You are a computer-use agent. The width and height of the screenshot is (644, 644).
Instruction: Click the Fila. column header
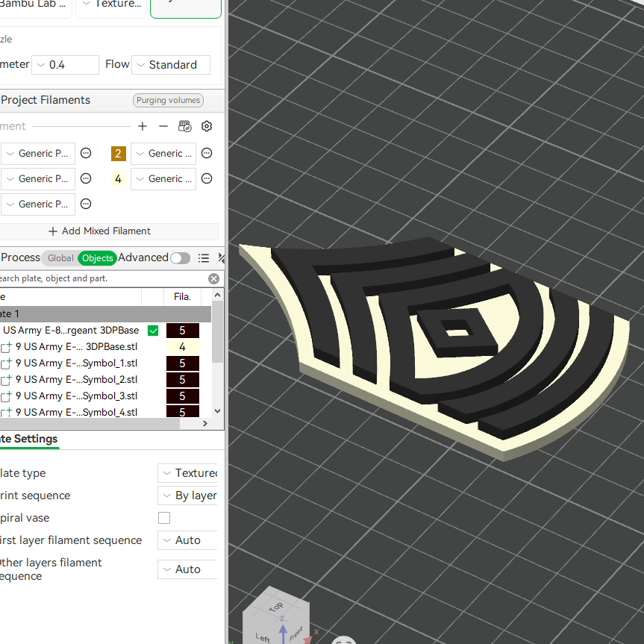182,297
